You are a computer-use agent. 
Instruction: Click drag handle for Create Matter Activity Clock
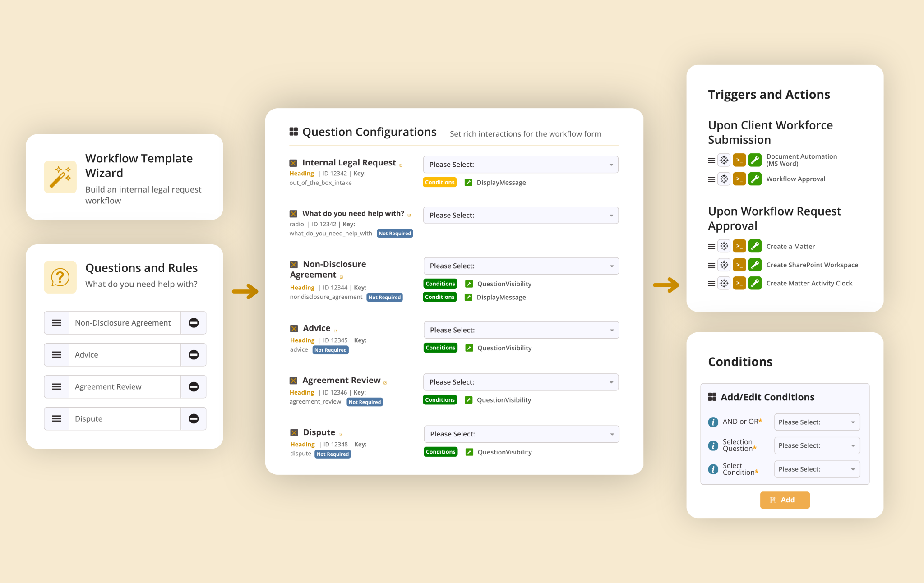coord(711,284)
